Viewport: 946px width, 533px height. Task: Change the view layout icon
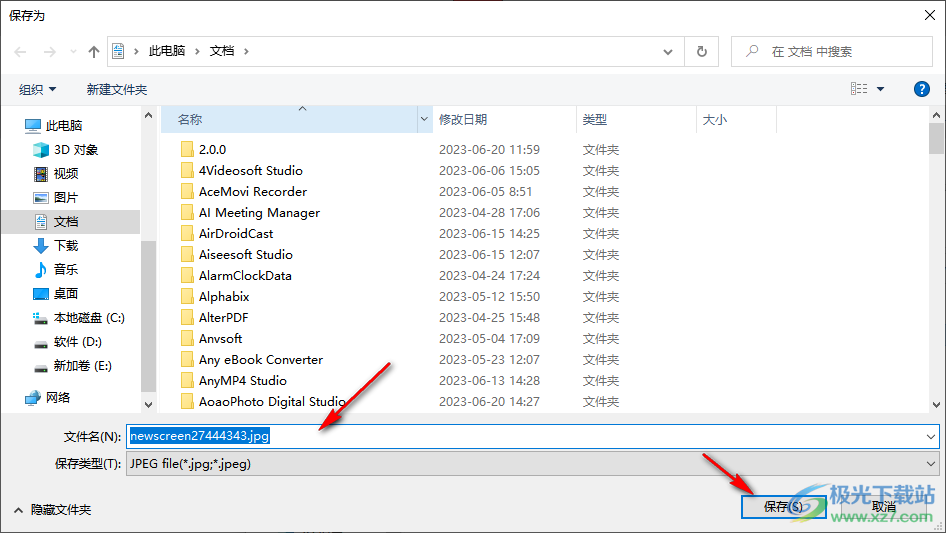pyautogui.click(x=859, y=89)
